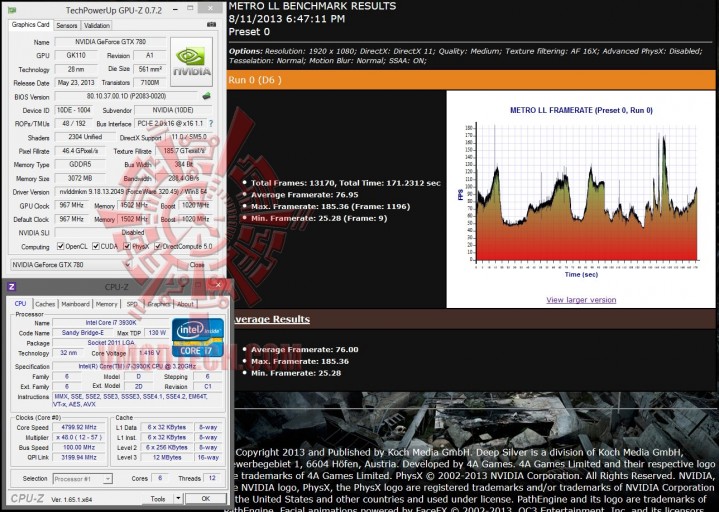Click the Shaders 2304 Unified value
This screenshot has width=719, height=512.
[85, 137]
